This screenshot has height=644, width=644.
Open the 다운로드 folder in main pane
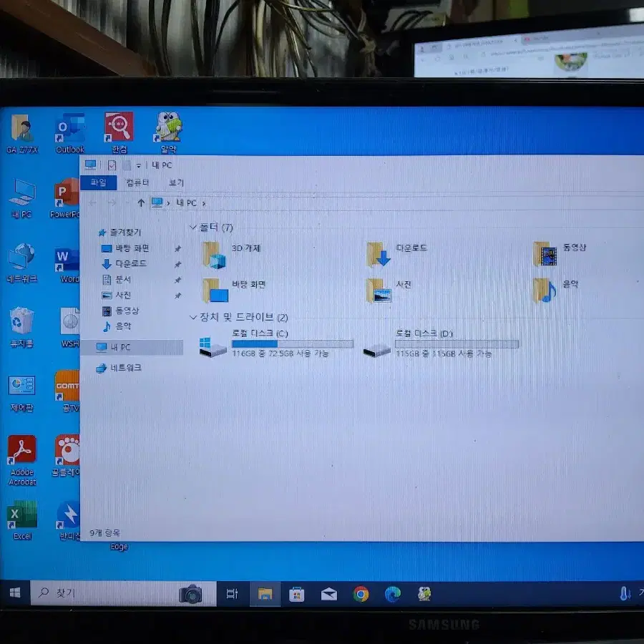tap(396, 254)
